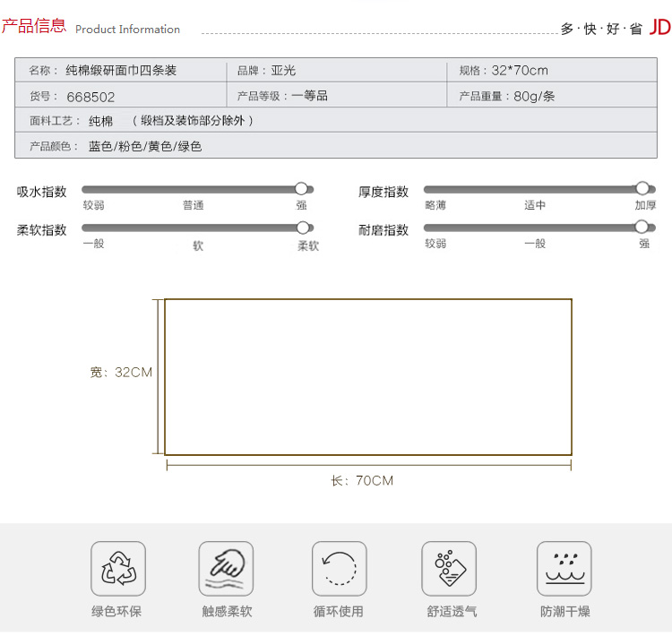Click 柔软 under the softness slider
This screenshot has height=636, width=672.
[308, 245]
